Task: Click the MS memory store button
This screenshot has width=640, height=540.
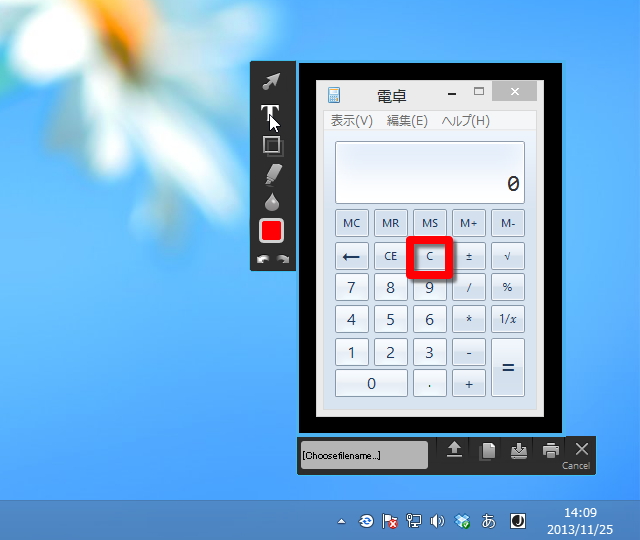Action: (x=430, y=223)
